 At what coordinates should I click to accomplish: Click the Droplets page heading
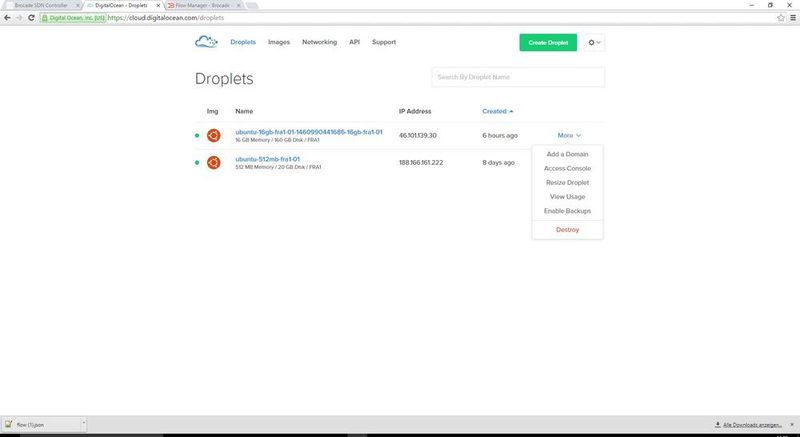(x=224, y=79)
